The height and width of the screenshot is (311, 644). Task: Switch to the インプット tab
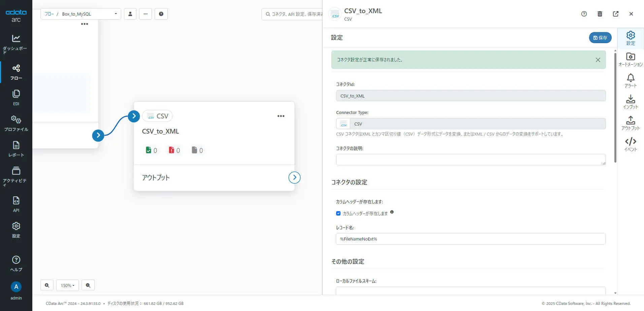tap(631, 102)
